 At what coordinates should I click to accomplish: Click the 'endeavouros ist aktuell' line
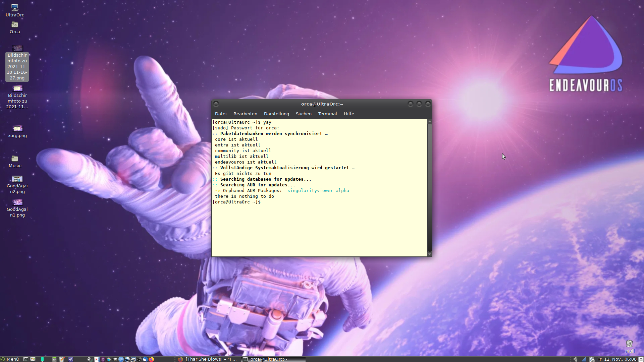coord(246,162)
